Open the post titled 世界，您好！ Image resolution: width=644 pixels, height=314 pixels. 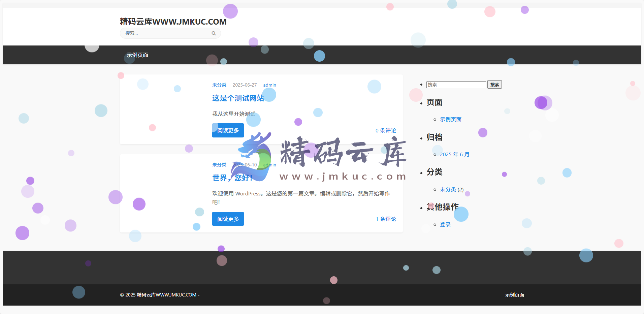coord(232,178)
